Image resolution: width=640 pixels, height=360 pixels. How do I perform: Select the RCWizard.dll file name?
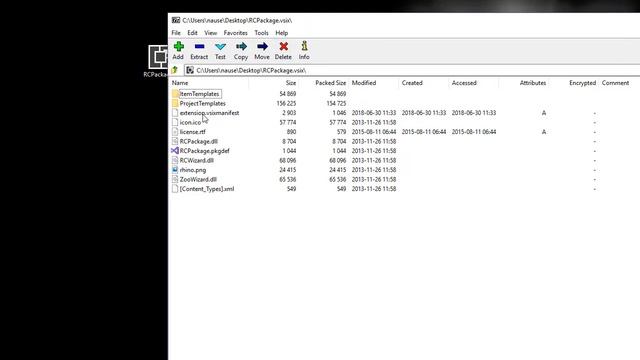click(x=197, y=160)
